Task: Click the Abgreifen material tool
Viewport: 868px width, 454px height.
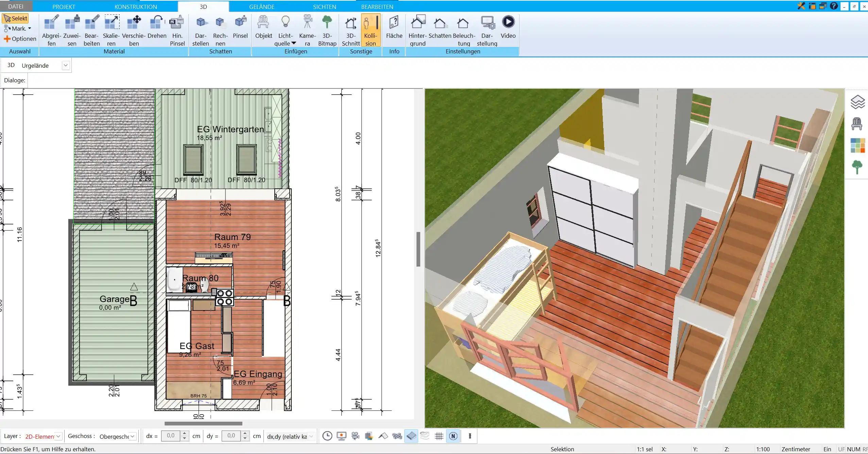Action: click(51, 30)
